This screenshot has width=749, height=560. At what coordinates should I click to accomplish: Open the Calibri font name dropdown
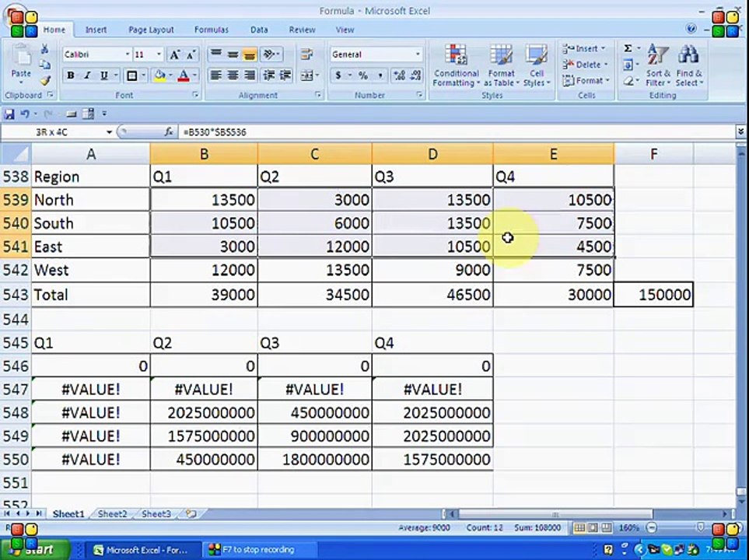(x=128, y=54)
